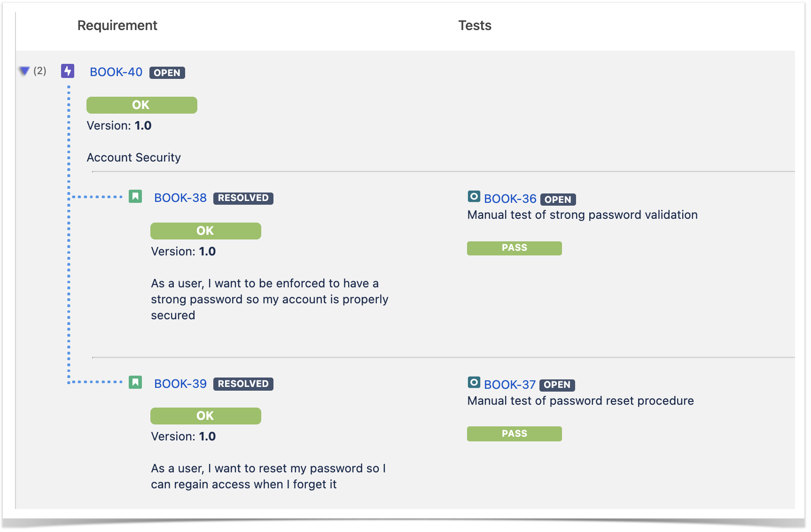Click the green story icon for BOOK-39
Screen dimensions: 811x532
point(135,382)
